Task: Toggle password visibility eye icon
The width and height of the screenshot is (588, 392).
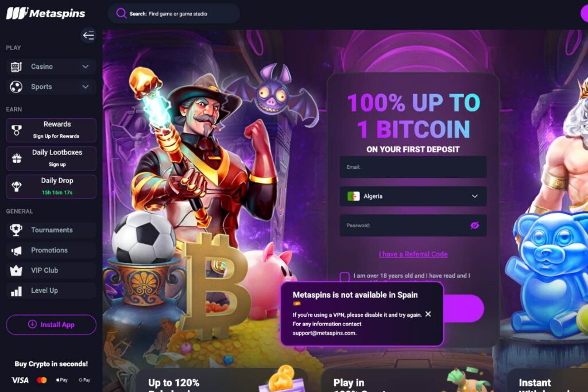Action: [x=475, y=225]
